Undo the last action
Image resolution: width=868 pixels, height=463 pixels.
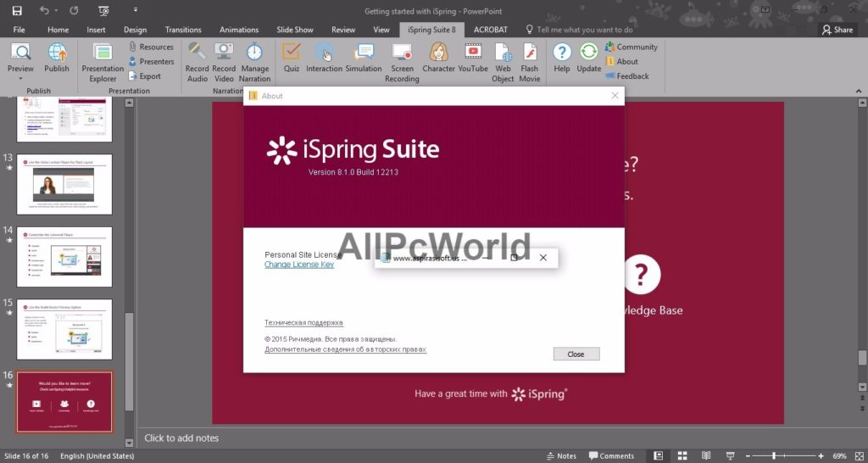44,10
